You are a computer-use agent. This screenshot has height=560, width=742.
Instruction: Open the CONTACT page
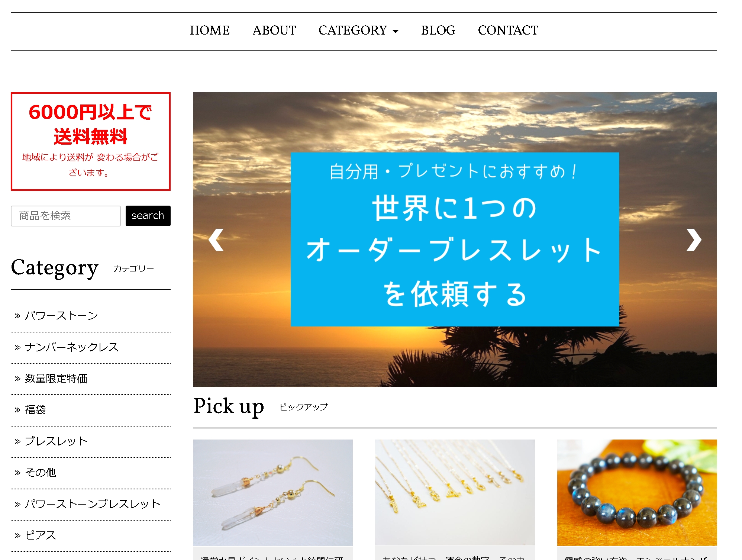[x=508, y=30]
